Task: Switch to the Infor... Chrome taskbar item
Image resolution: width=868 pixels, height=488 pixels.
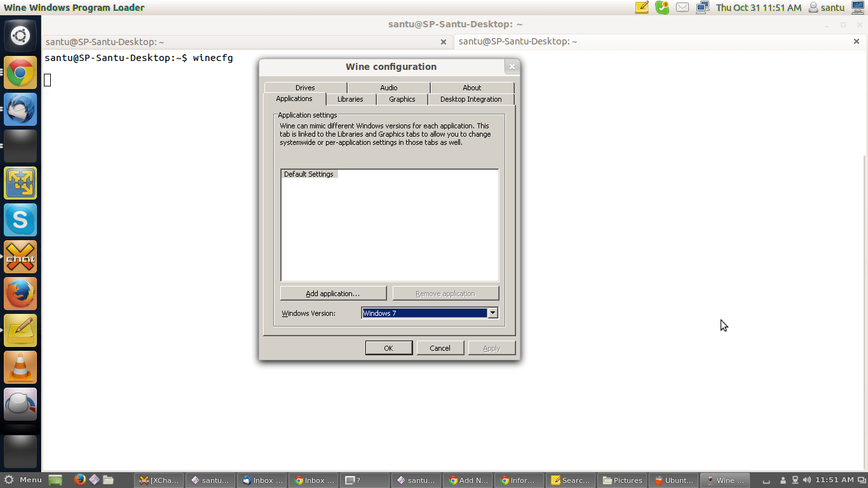Action: (520, 480)
